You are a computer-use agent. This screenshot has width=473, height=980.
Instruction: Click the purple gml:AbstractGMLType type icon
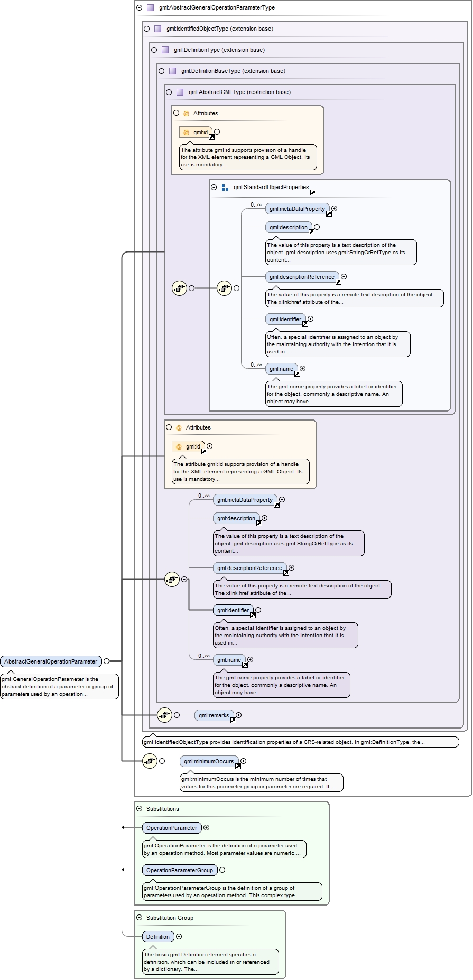[x=180, y=92]
